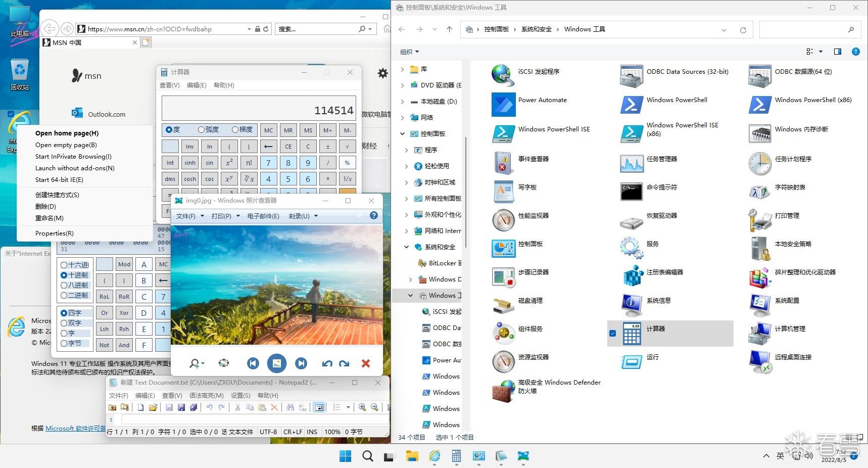Choose Start InPrivate Browsing(I)
Image resolution: width=868 pixels, height=468 pixels.
(73, 157)
